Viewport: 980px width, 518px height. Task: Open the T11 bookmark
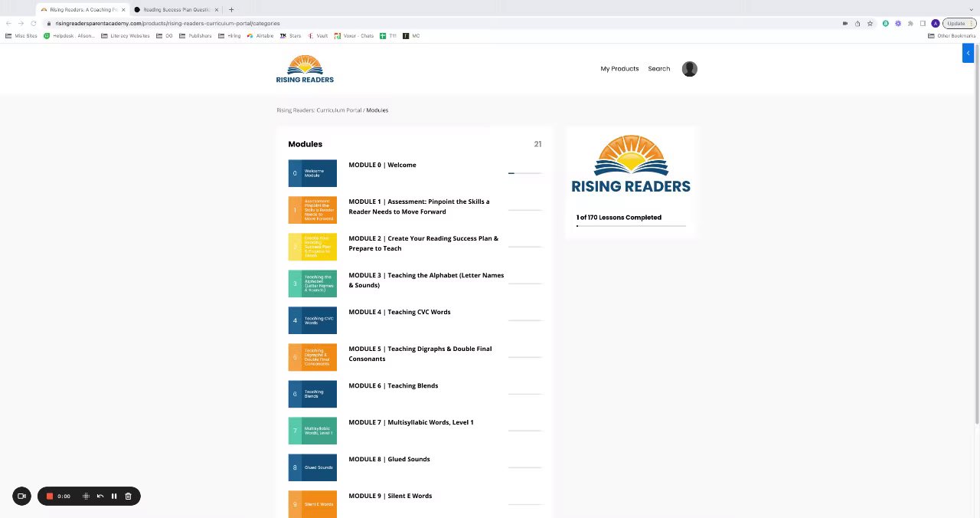pos(389,36)
